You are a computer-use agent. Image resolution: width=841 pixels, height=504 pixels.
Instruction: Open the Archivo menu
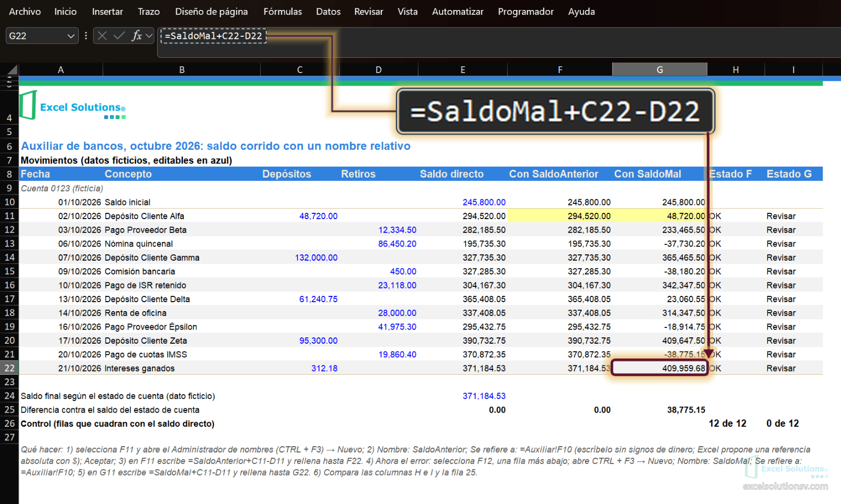click(25, 12)
